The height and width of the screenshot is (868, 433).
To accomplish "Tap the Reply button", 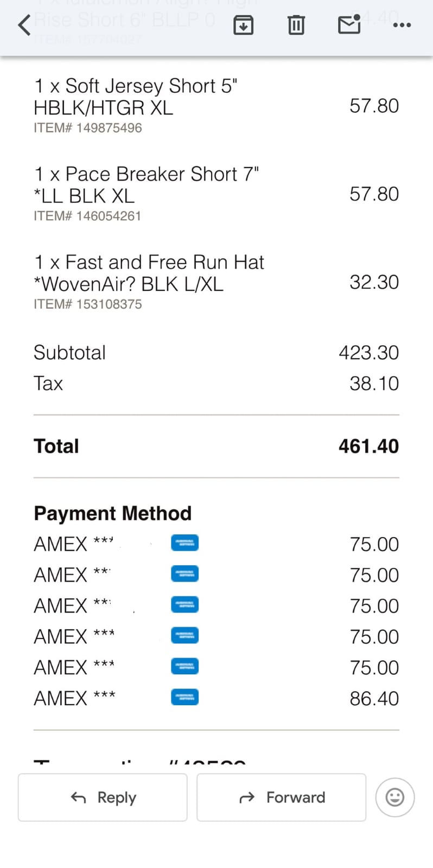I will coord(103,797).
